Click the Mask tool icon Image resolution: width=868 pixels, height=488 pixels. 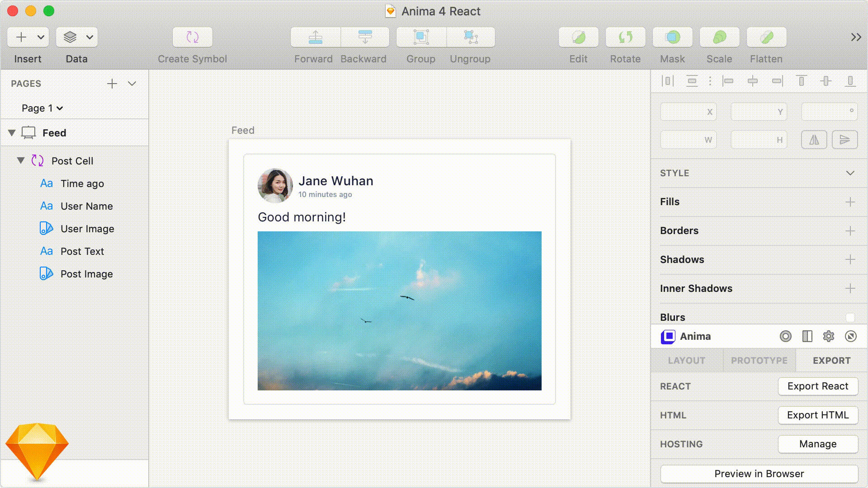pos(672,37)
